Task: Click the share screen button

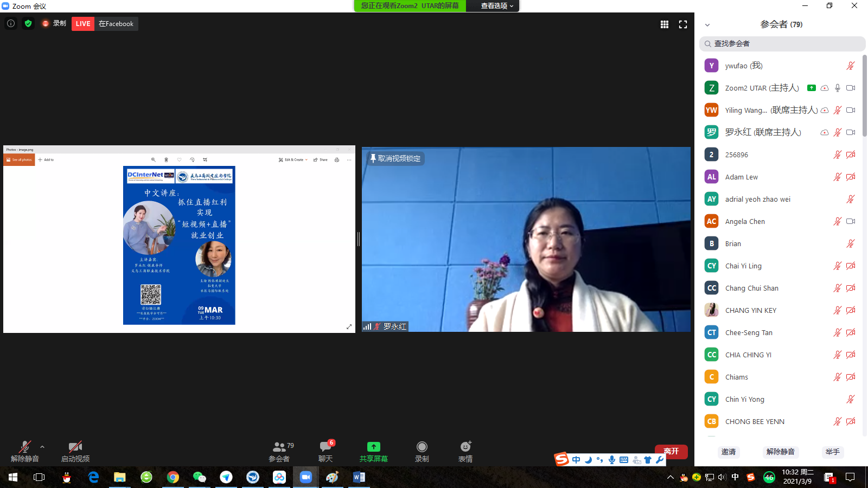Action: [x=373, y=451]
